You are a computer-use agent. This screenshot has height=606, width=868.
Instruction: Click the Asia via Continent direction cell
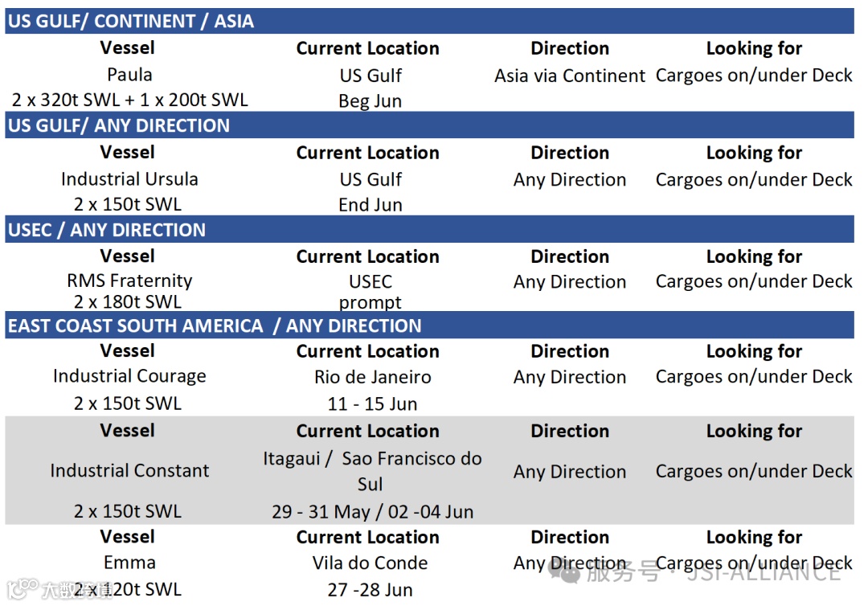pos(570,76)
